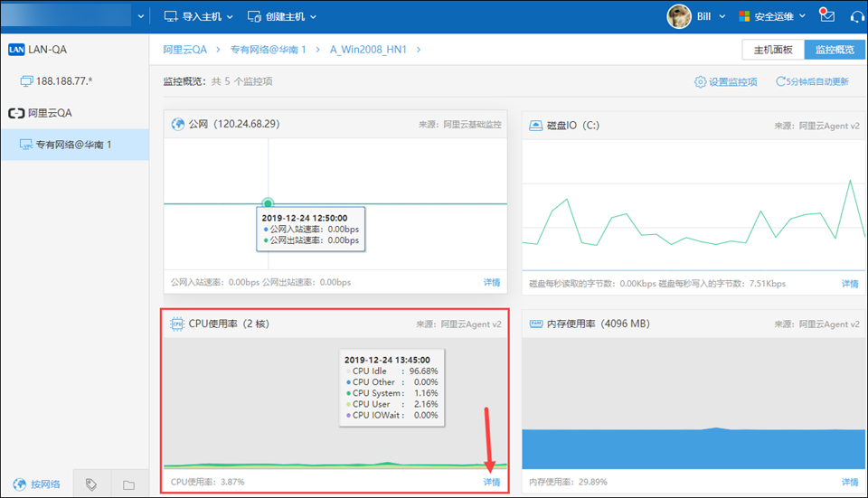Click the headset support icon
This screenshot has height=498, width=868.
click(855, 16)
